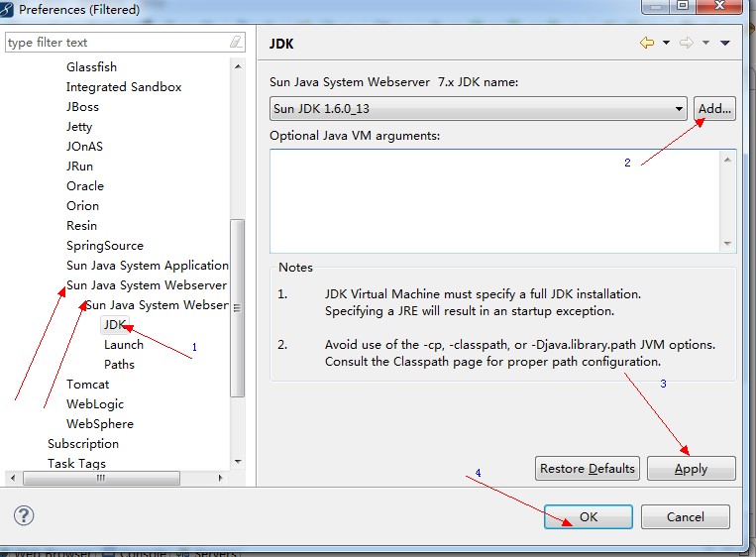
Task: Click the Cancel button
Action: click(x=686, y=516)
